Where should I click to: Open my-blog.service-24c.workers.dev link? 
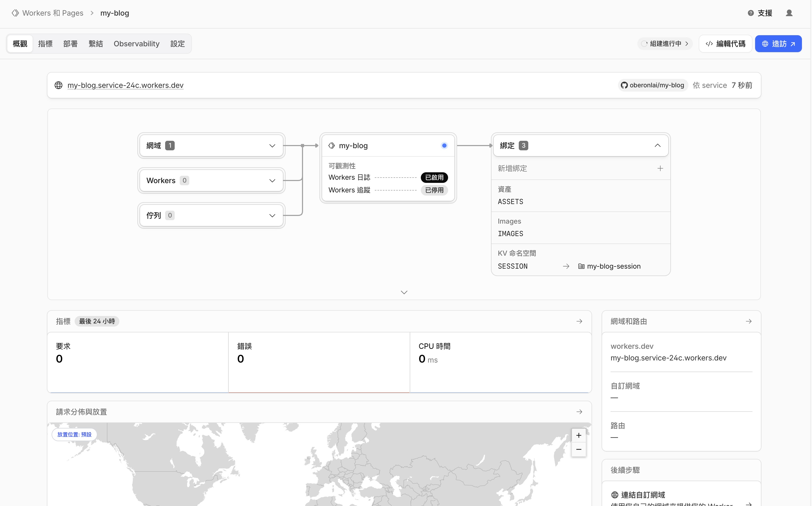[x=125, y=85]
